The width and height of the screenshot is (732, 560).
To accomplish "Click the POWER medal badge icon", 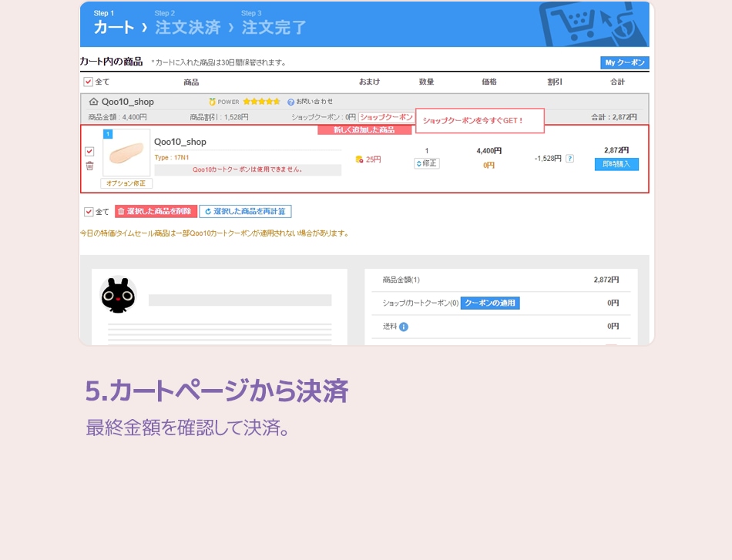I will (x=213, y=102).
